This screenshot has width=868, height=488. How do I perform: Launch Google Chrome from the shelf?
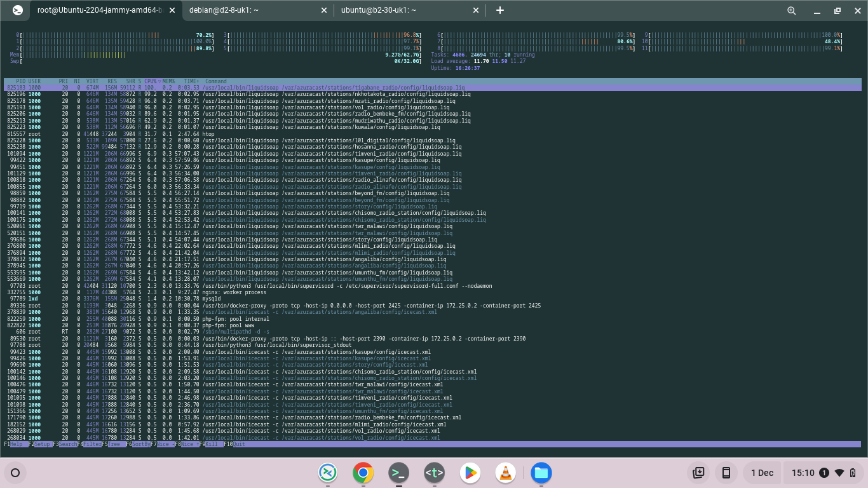363,473
